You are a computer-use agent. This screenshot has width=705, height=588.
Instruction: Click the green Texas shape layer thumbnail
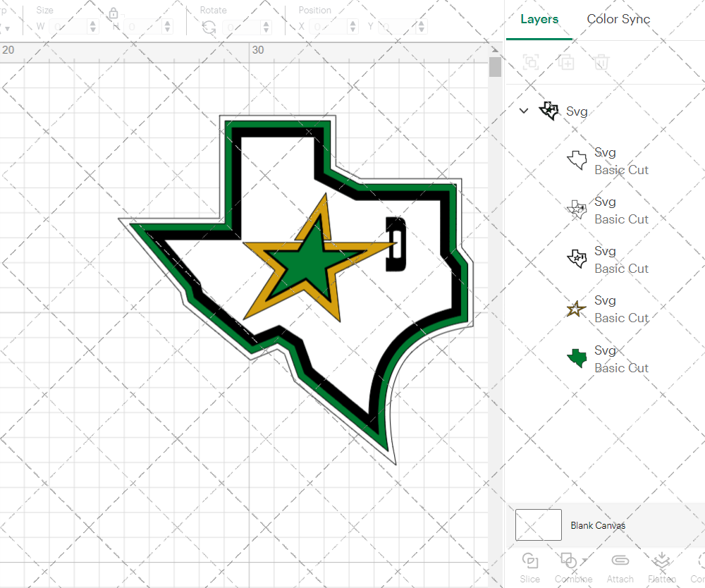point(576,357)
